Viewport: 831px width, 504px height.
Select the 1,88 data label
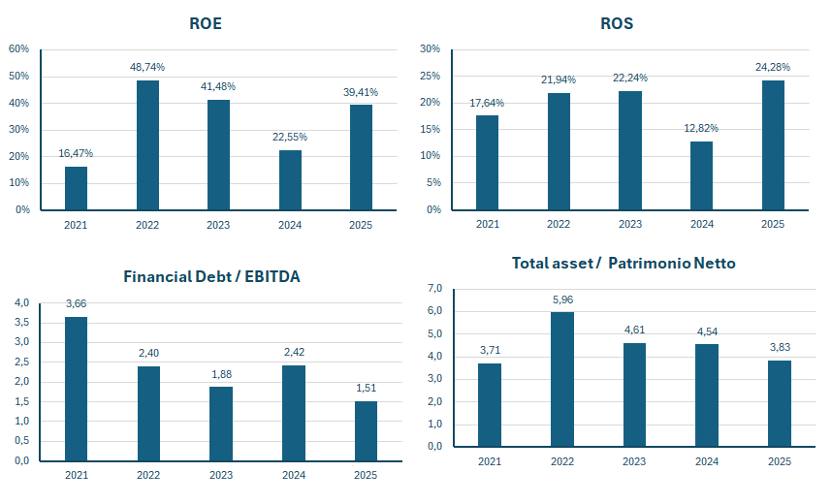pos(221,374)
